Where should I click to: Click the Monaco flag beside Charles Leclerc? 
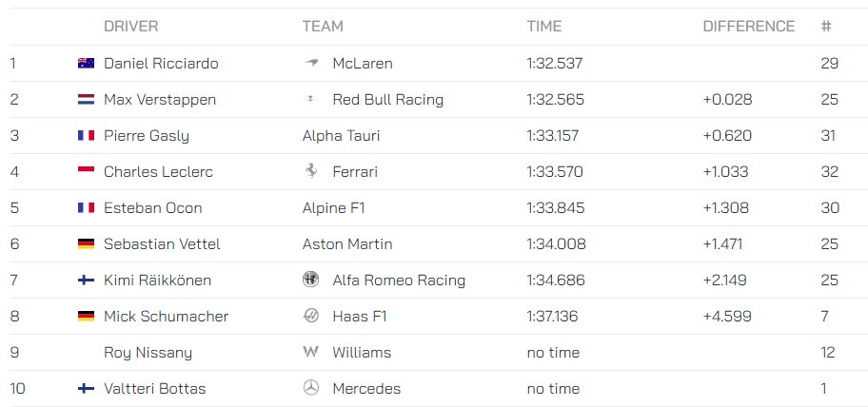tap(86, 171)
